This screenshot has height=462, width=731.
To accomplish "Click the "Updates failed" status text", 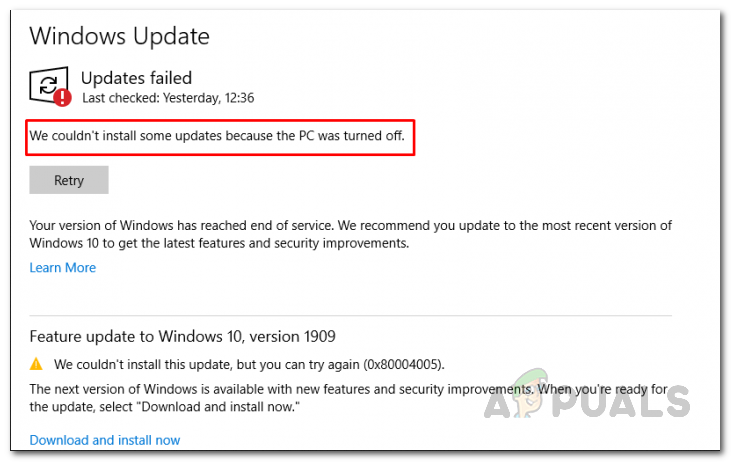I will (136, 77).
